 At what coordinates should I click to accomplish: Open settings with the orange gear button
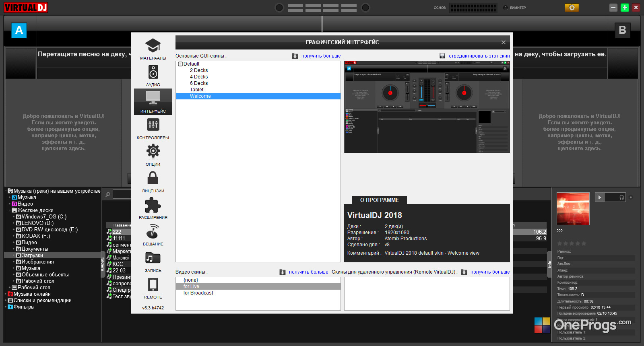[572, 7]
